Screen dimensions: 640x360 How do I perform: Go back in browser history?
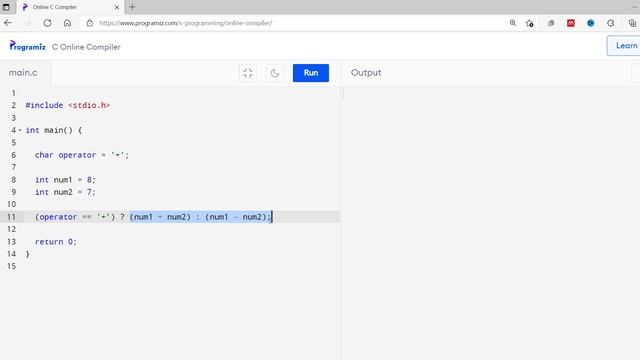tap(8, 23)
